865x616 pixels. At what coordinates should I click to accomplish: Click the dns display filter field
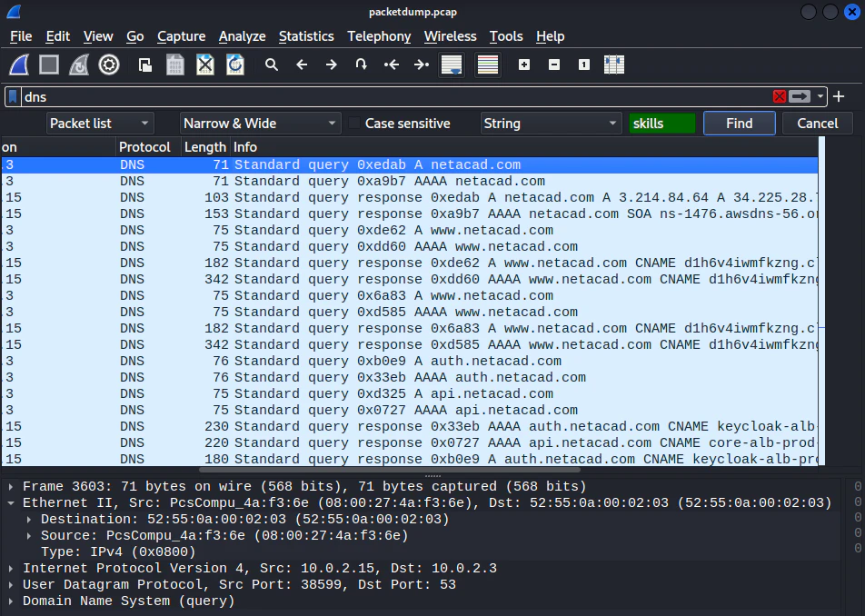click(x=396, y=97)
